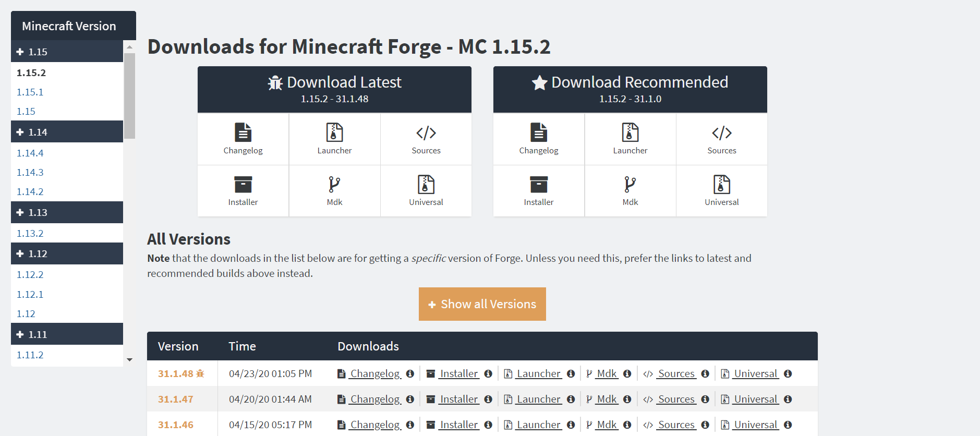The image size is (980, 436).
Task: Open Universal link for version 31.1.46
Action: coord(756,425)
